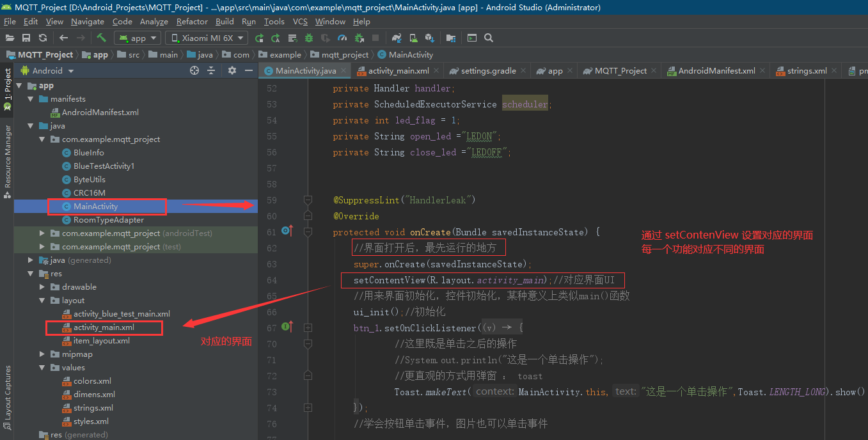Click the Profile app gauge icon

point(342,38)
